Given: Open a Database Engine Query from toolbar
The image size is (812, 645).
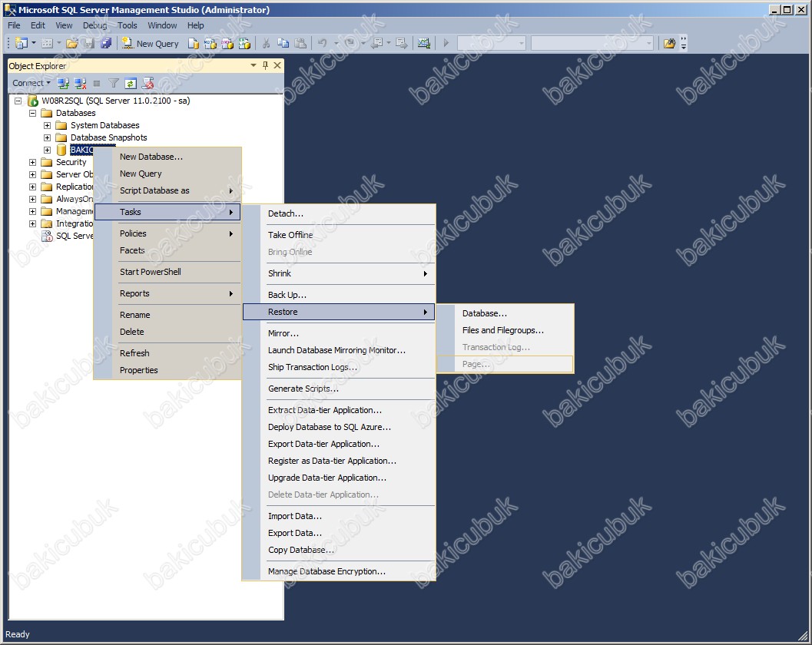Looking at the screenshot, I should [193, 44].
